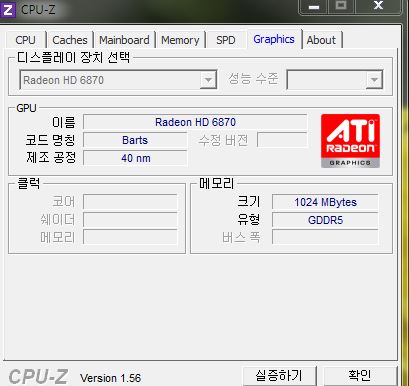Click the 실증하기 button
Viewport: 409px width, 386px height.
(x=279, y=376)
